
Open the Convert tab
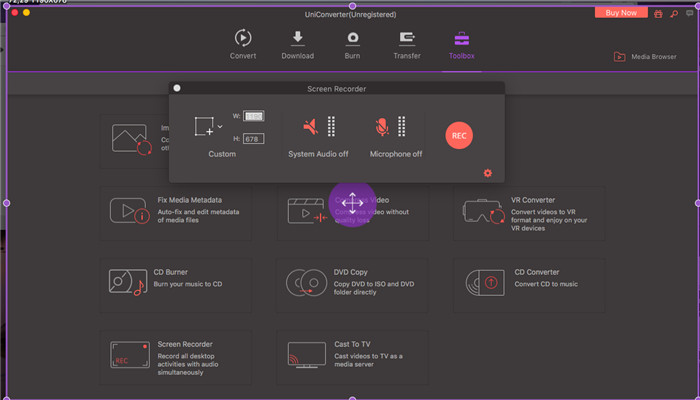click(x=243, y=44)
